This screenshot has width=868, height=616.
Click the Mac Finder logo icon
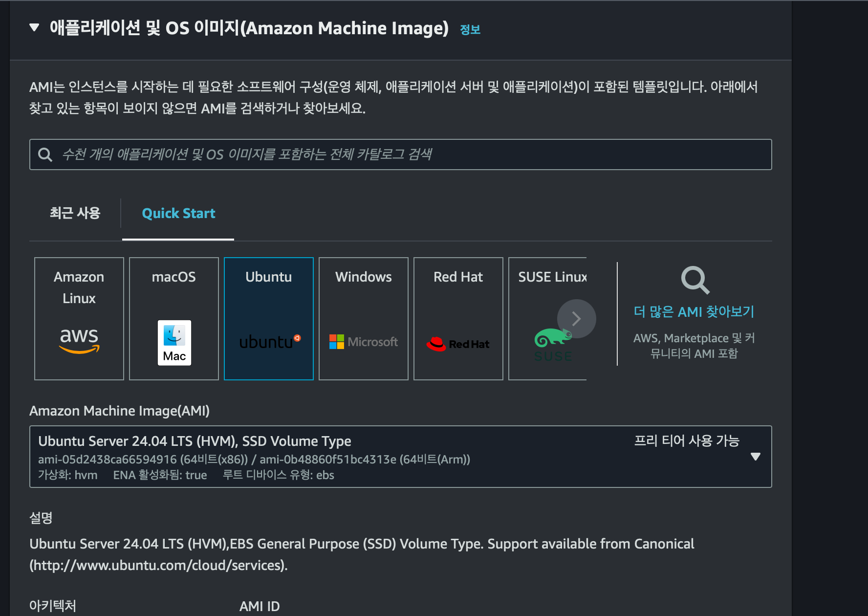[x=174, y=343]
